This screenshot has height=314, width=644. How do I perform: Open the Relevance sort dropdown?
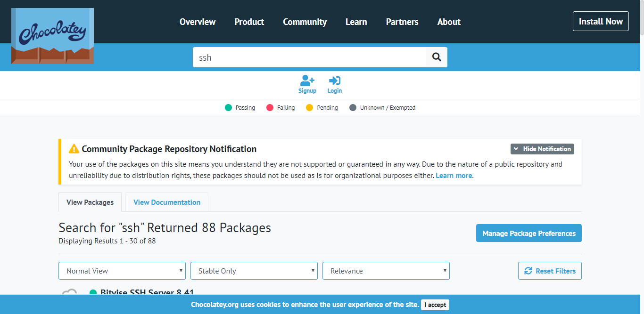386,271
